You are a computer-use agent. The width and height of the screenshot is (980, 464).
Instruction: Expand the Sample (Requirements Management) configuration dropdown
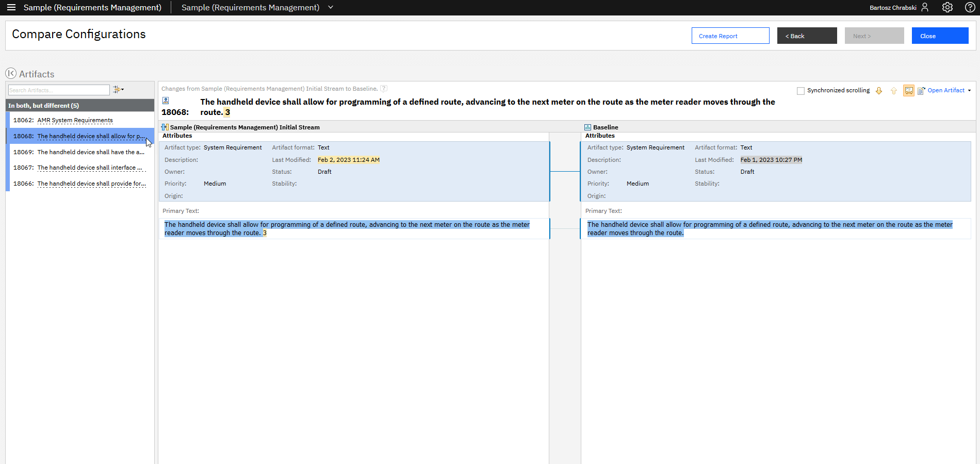pyautogui.click(x=331, y=7)
